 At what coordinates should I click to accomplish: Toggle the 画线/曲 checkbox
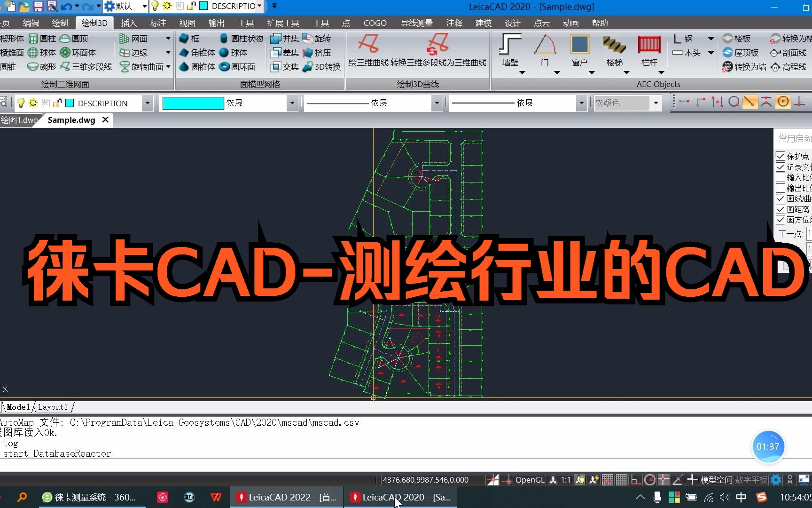pos(781,198)
